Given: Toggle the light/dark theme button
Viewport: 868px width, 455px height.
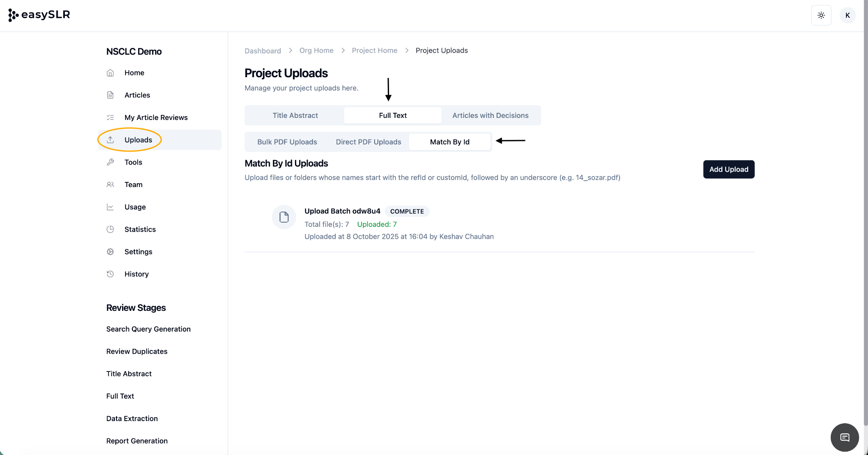Looking at the screenshot, I should pos(821,15).
